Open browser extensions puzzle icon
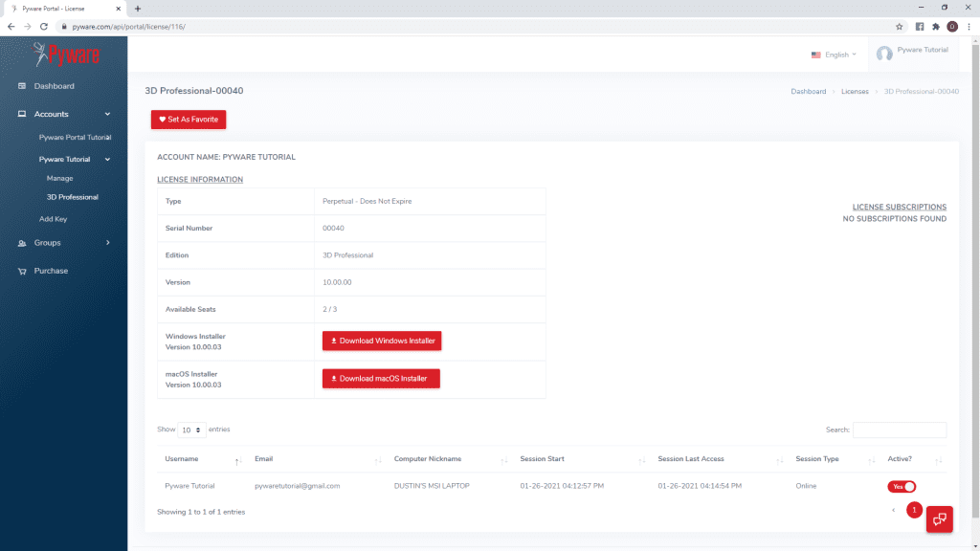The height and width of the screenshot is (551, 980). (x=935, y=26)
